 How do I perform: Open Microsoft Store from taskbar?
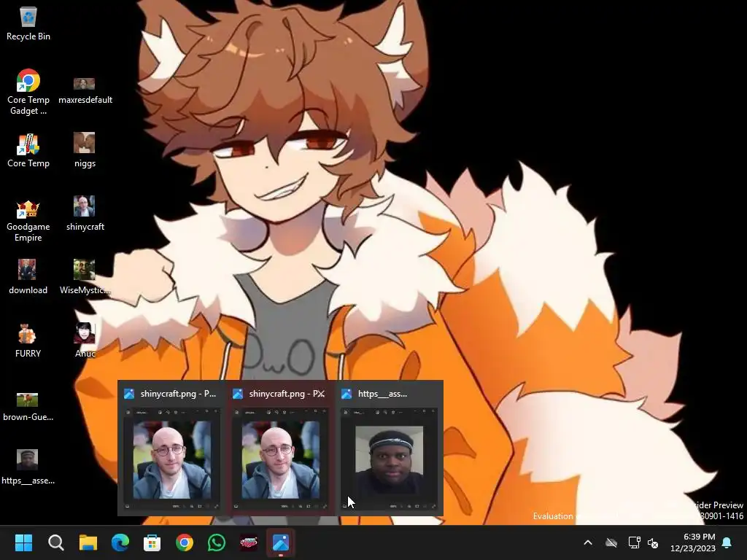(x=152, y=542)
